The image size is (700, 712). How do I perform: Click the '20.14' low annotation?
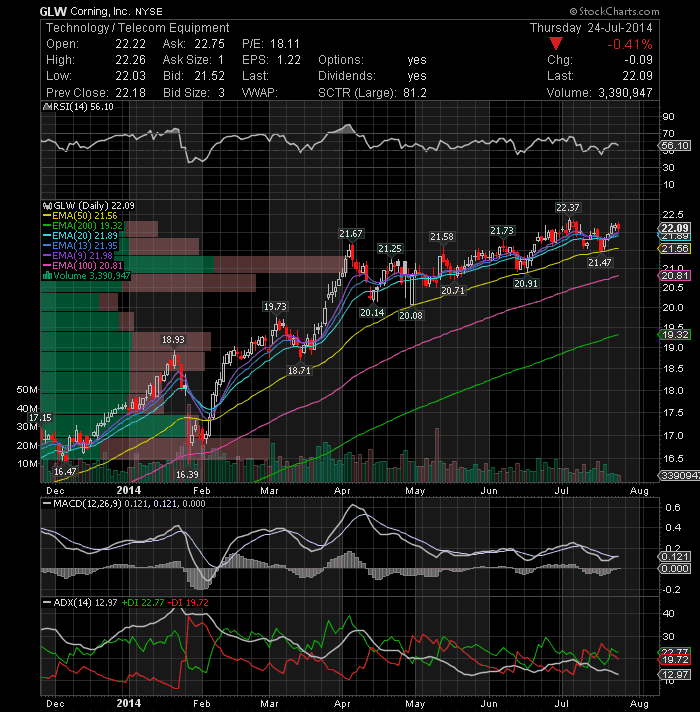coord(372,312)
